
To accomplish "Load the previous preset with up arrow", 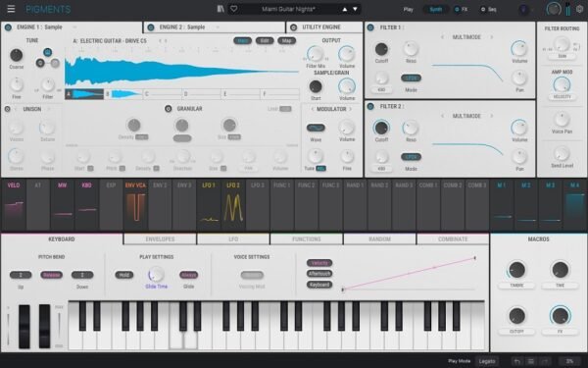I will coord(344,10).
